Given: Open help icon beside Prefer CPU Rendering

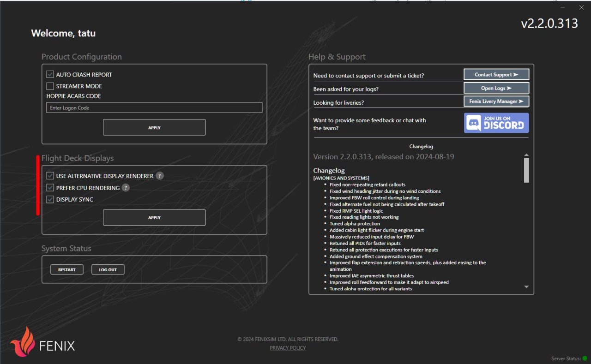Looking at the screenshot, I should pyautogui.click(x=126, y=188).
